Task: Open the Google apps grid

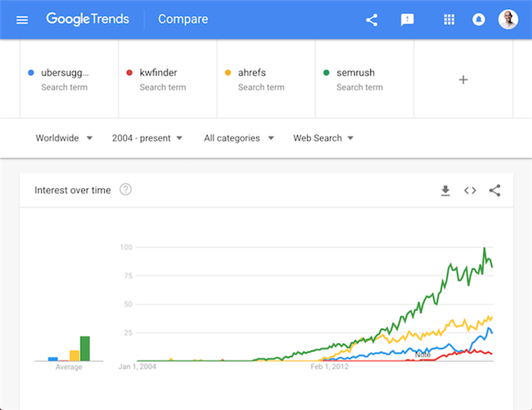Action: pos(449,20)
